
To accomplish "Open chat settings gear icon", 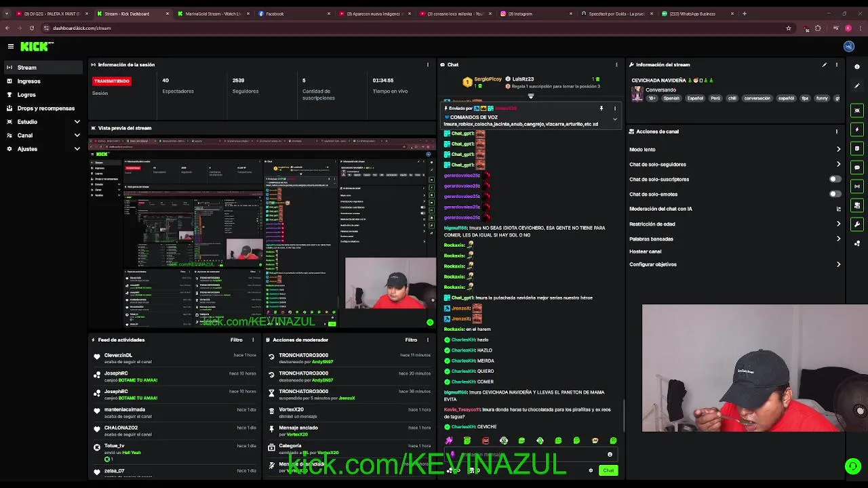I will tap(591, 470).
